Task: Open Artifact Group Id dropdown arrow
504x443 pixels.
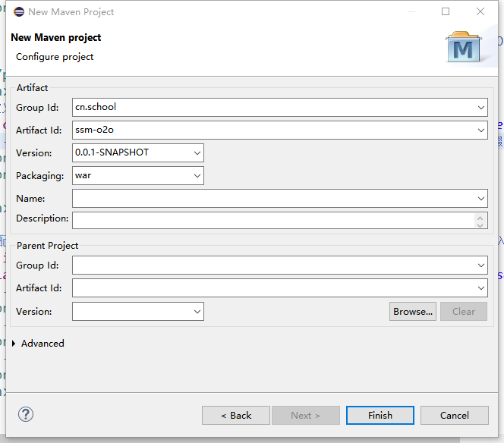Action: (x=481, y=107)
